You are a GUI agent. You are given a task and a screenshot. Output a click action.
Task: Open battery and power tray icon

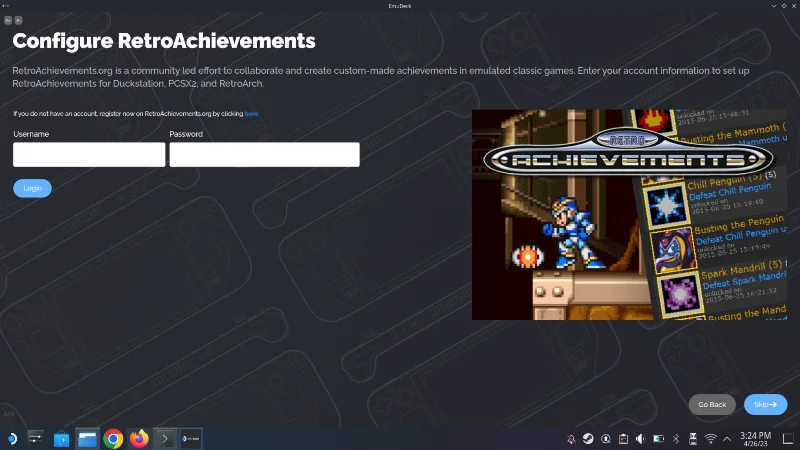658,439
